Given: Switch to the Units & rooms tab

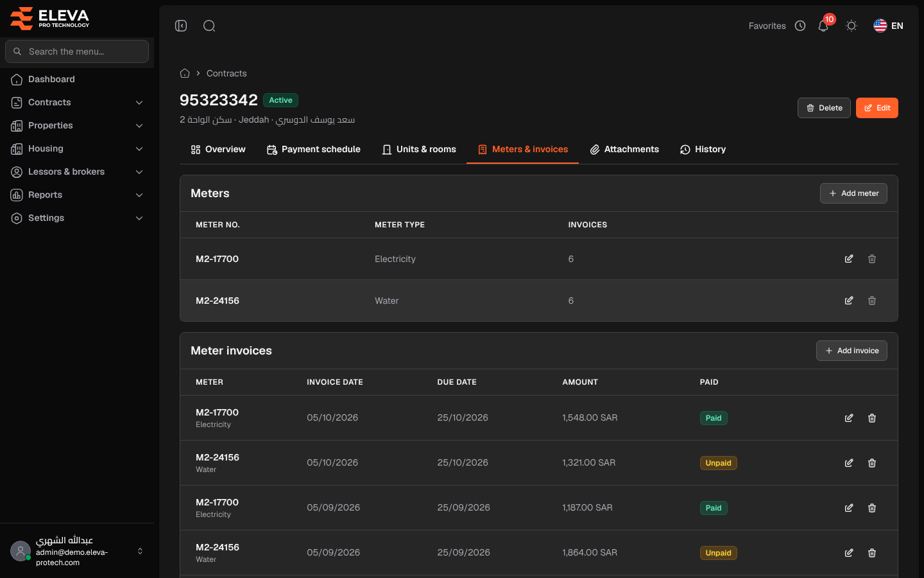Looking at the screenshot, I should (418, 149).
